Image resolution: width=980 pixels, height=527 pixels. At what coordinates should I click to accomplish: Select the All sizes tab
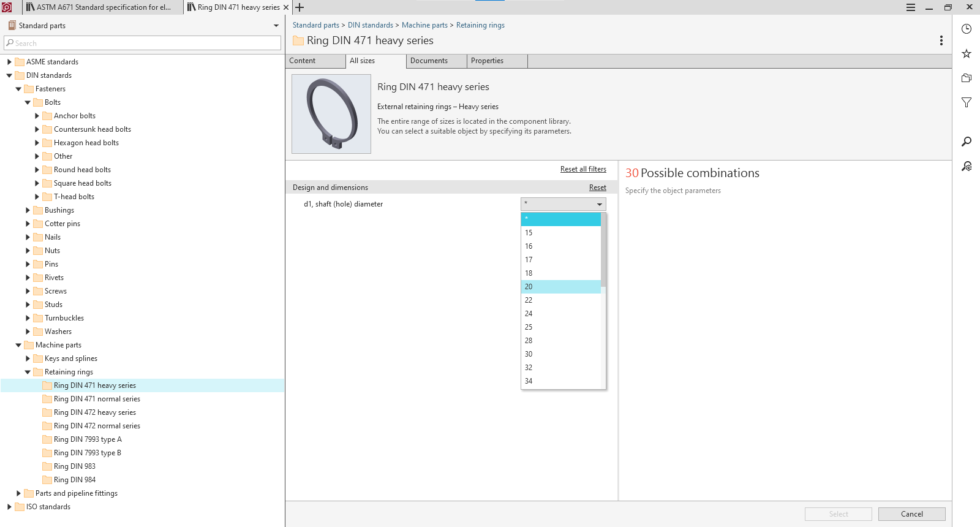tap(375, 61)
